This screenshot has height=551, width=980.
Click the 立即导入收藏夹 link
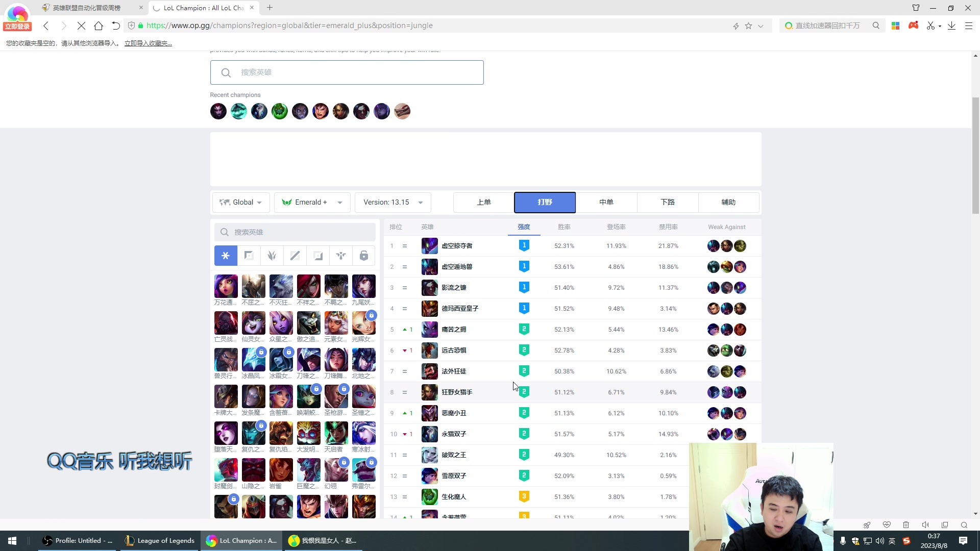pos(148,43)
